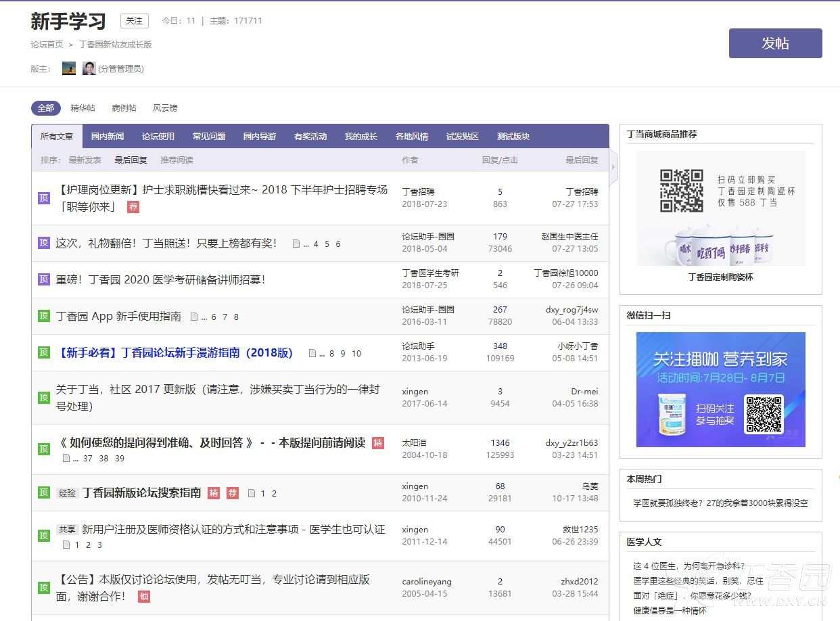Click the 精 badge on 论坛搜索指南 post

pyautogui.click(x=214, y=493)
